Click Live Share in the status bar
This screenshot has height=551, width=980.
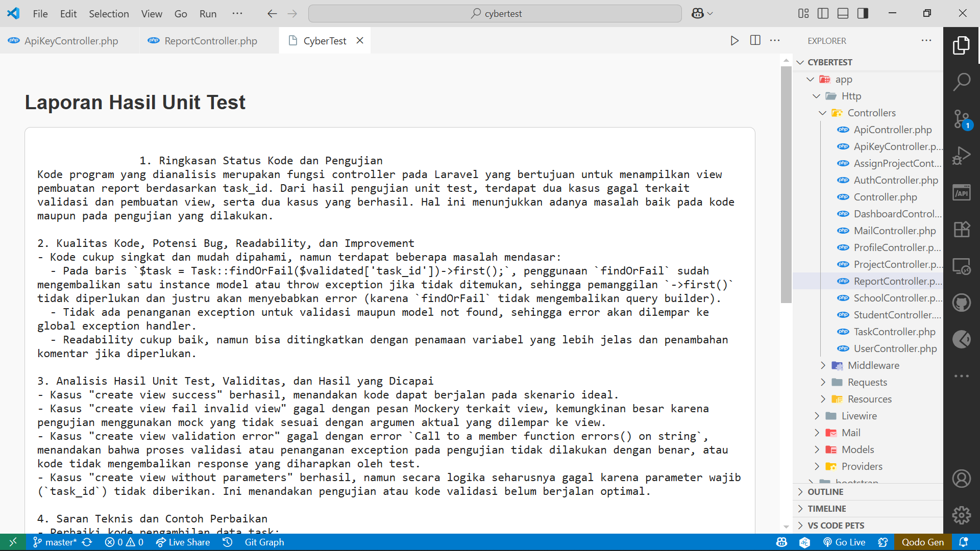tap(183, 542)
